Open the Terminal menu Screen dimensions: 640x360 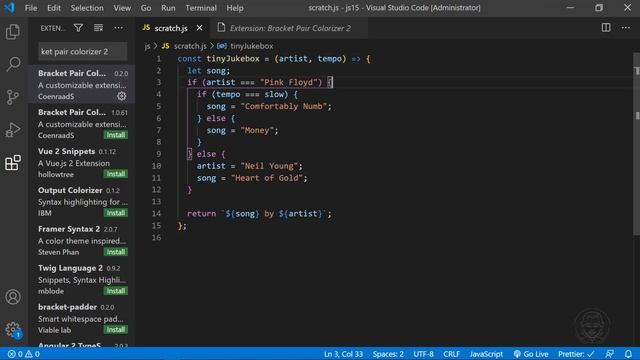201,8
